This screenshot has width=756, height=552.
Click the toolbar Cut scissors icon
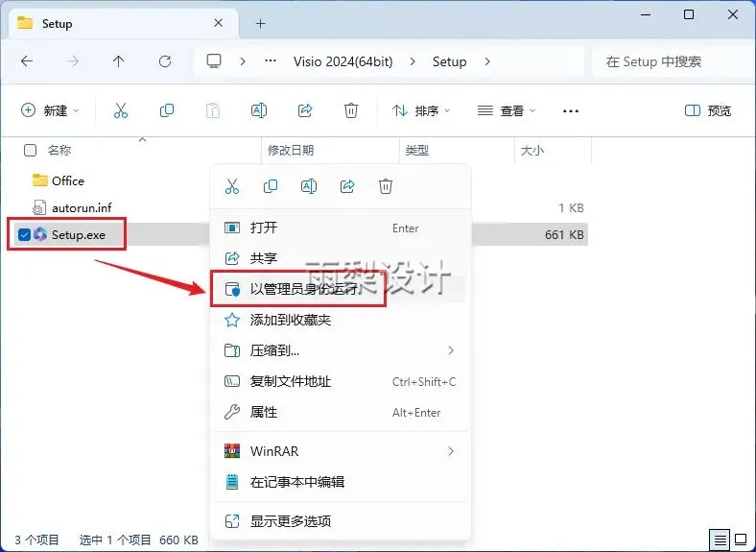121,111
